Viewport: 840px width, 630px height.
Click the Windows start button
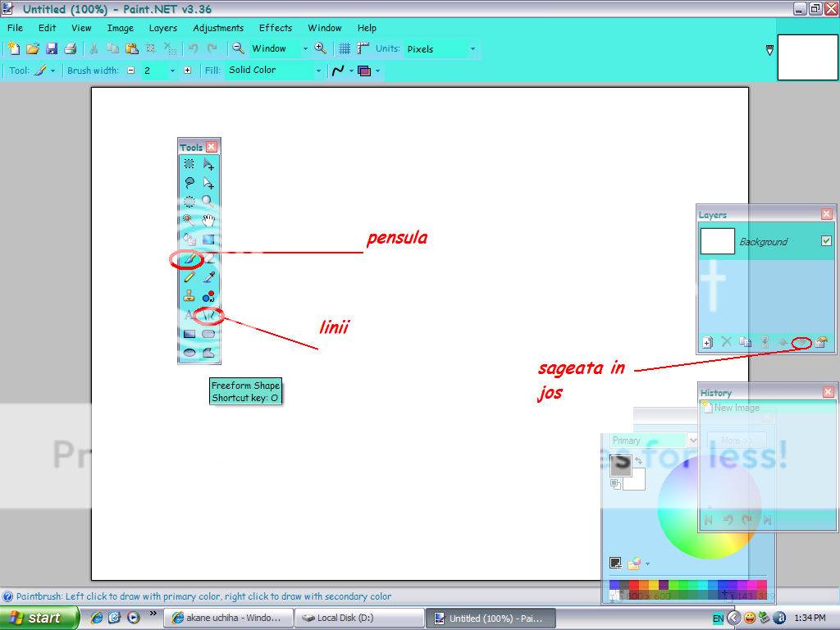(x=39, y=618)
